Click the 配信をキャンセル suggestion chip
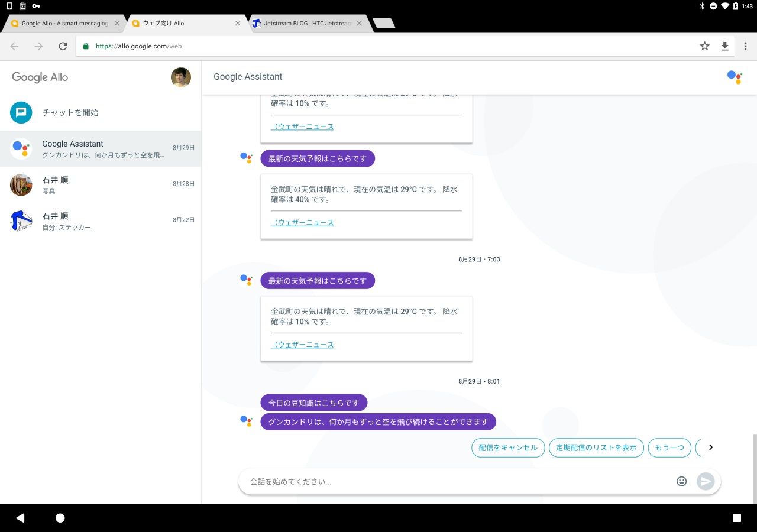This screenshot has height=532, width=757. [507, 447]
